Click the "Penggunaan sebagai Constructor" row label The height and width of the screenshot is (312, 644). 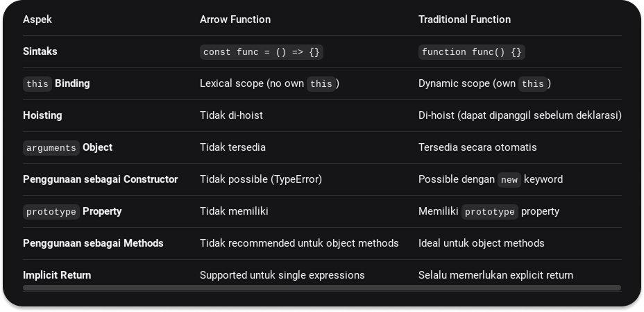click(101, 179)
